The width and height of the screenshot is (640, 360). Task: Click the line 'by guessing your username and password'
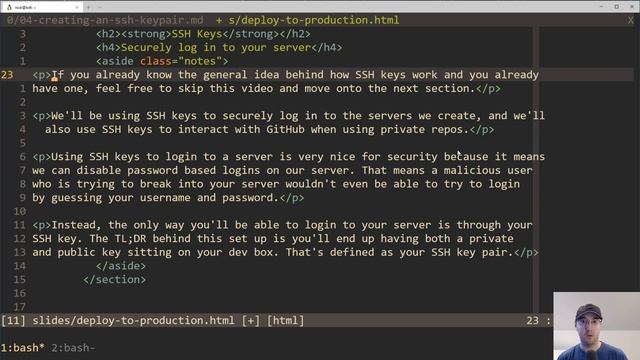pyautogui.click(x=168, y=198)
